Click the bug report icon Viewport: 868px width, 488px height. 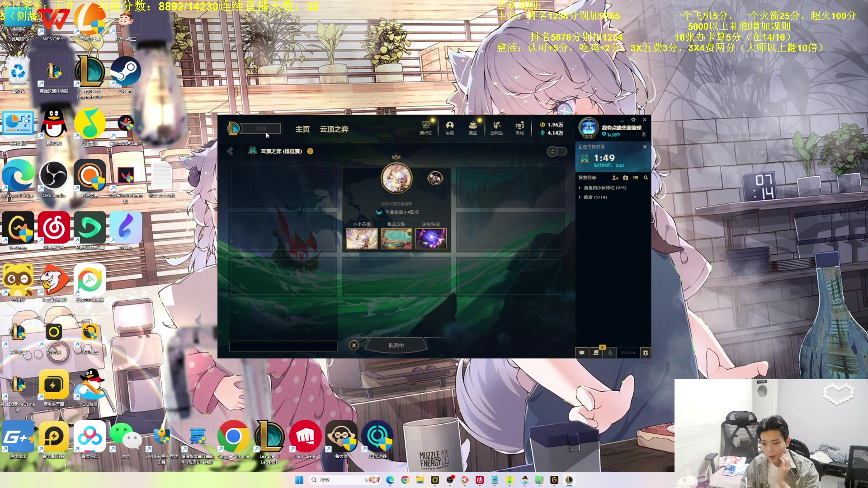[x=646, y=352]
